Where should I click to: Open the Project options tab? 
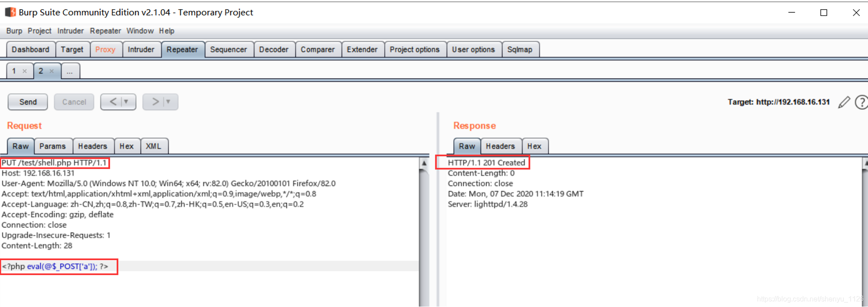415,50
